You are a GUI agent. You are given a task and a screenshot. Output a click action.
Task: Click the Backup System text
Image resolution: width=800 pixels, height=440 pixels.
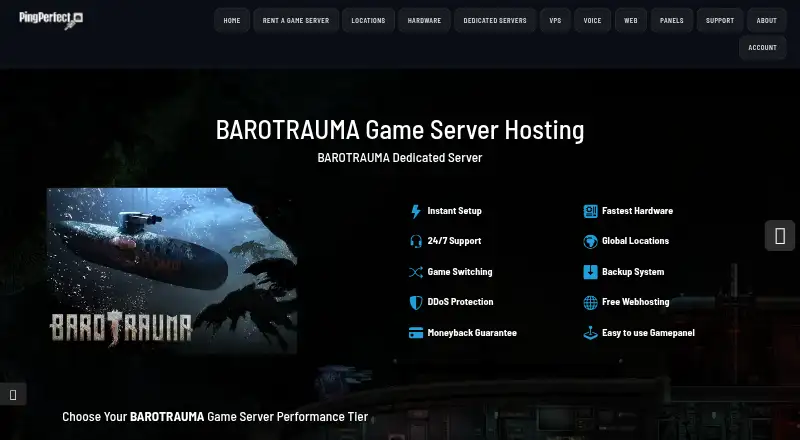[x=633, y=272]
